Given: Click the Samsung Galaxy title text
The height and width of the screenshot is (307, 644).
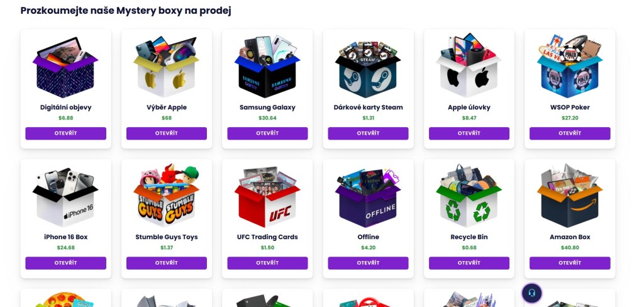Looking at the screenshot, I should 267,108.
